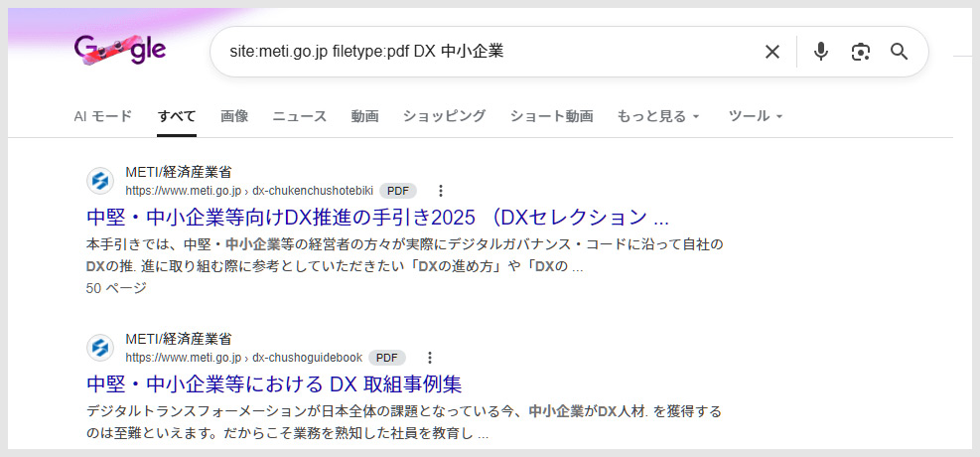This screenshot has width=980, height=457.
Task: Clear the search query with X icon
Action: 772,52
